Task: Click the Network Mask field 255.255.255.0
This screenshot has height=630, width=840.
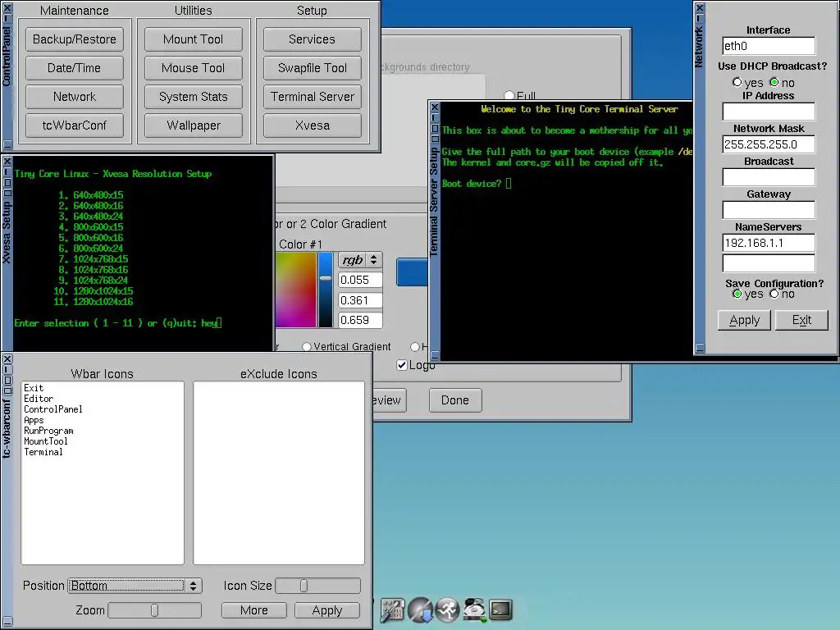Action: (x=769, y=144)
